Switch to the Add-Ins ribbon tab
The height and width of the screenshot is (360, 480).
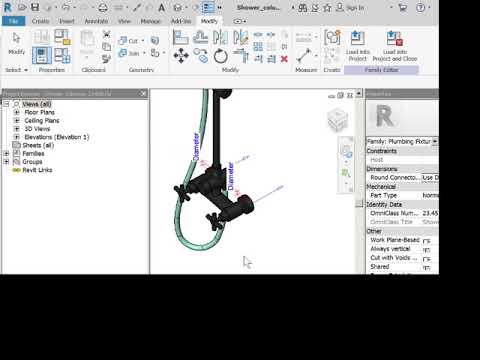(x=181, y=21)
